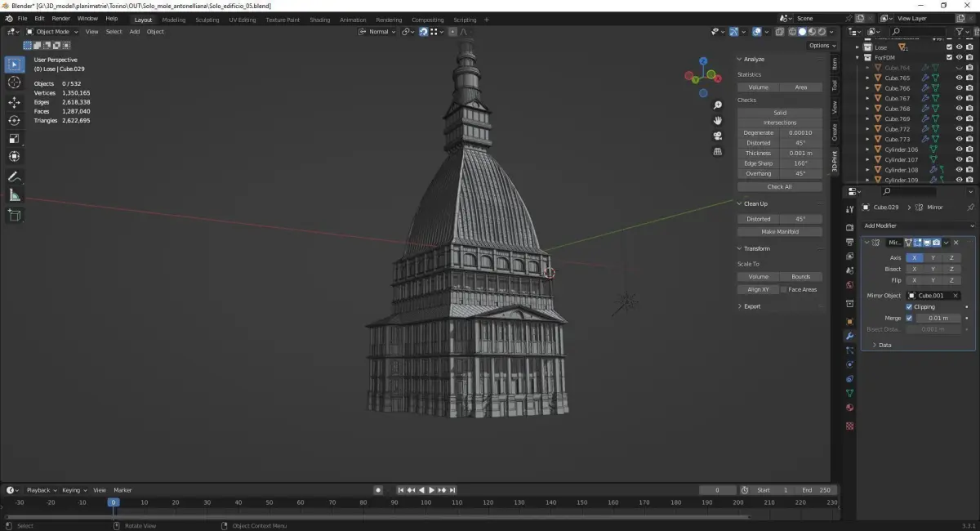Switch to the Sculpting workspace tab
Viewport: 980px width, 531px height.
[x=207, y=20]
